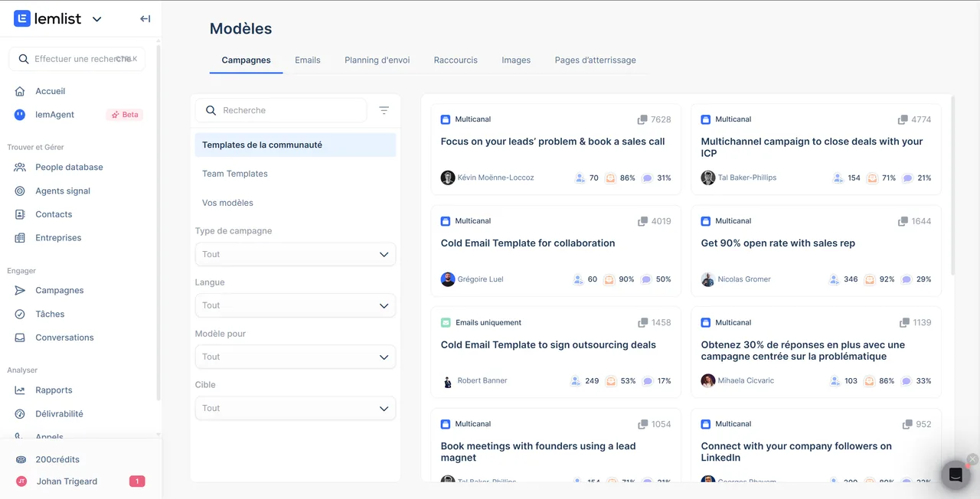Open the chat widget bubble
Viewport: 980px width, 499px height.
point(955,475)
